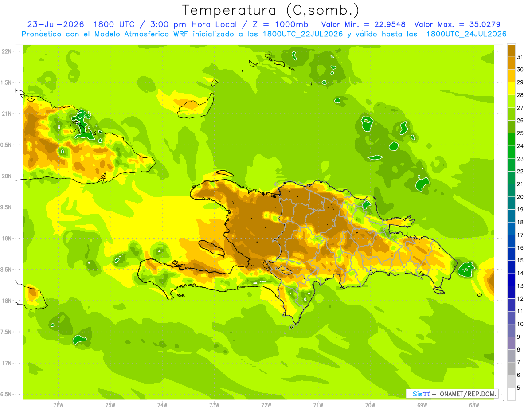Pick the white swatch below the 5 label
This screenshot has width=532, height=411.
(511, 394)
